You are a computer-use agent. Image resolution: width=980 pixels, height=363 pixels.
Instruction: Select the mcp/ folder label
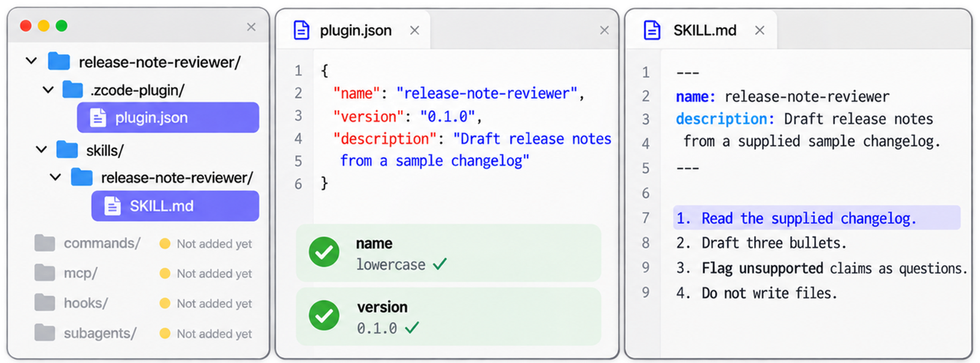coord(80,273)
